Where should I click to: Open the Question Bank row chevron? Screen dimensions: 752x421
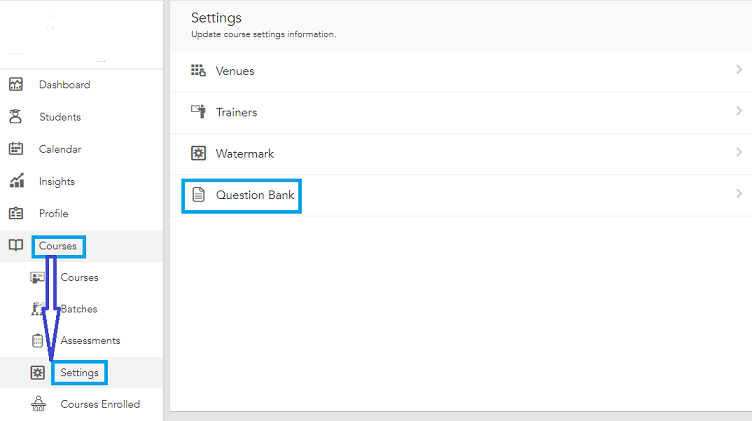click(x=739, y=194)
